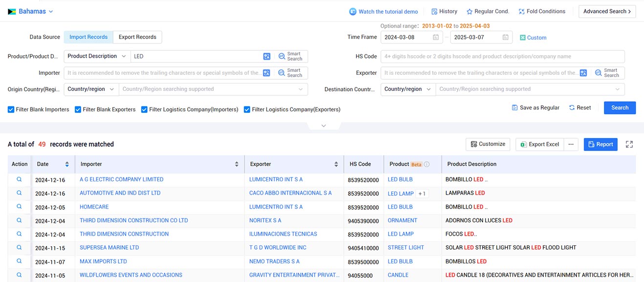This screenshot has height=282, width=644.
Task: View details icon for THRID DIMENSION CONSTRUCTION row
Action: click(x=20, y=234)
